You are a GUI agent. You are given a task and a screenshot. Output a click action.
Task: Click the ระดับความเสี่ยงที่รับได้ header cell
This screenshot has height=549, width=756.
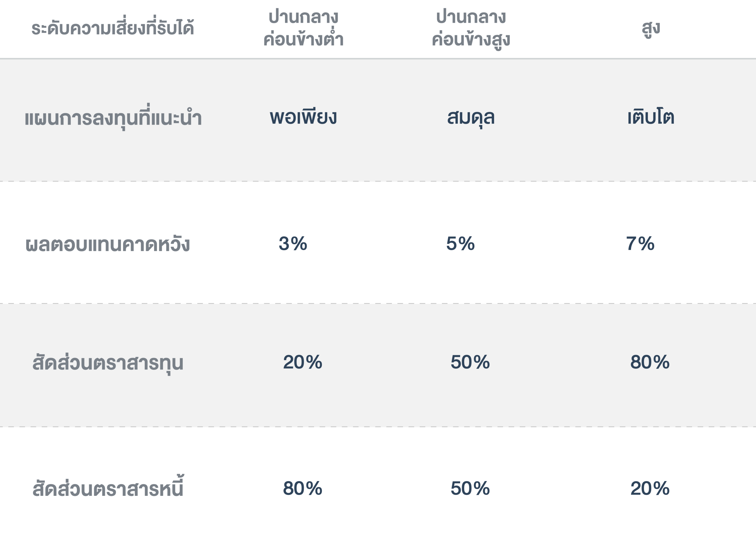[x=113, y=28]
